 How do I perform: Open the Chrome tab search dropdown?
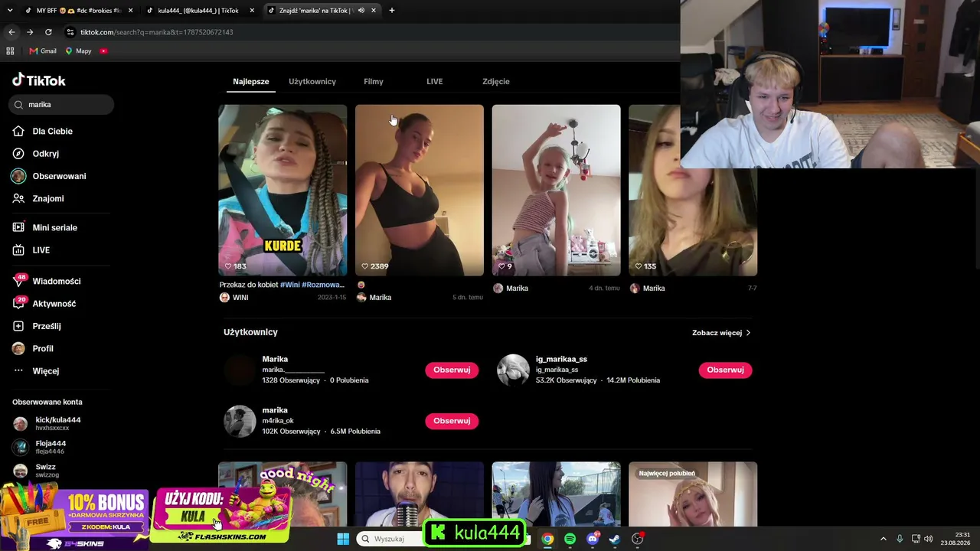tap(10, 10)
